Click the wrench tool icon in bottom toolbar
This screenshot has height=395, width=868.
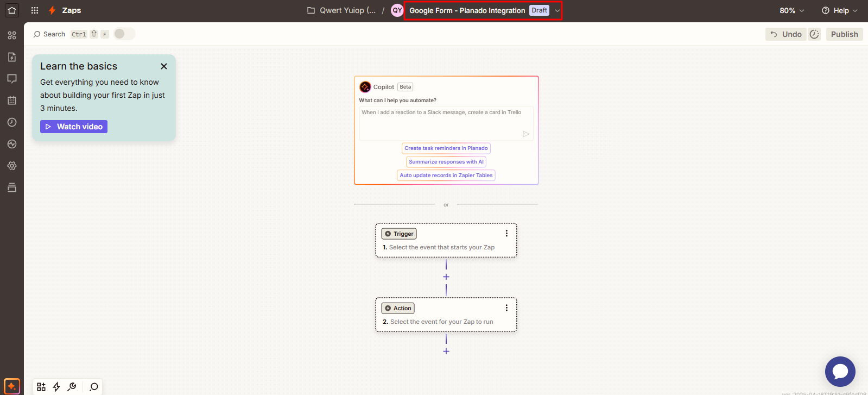[x=72, y=387]
